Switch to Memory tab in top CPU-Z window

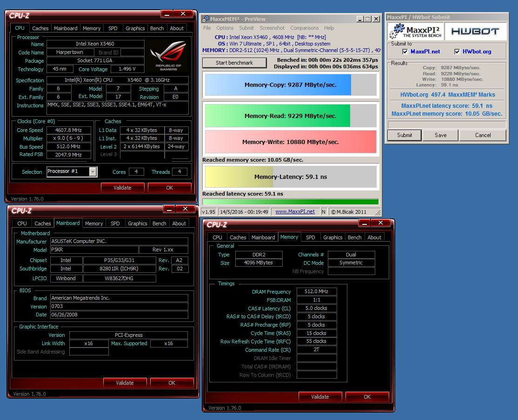point(92,28)
